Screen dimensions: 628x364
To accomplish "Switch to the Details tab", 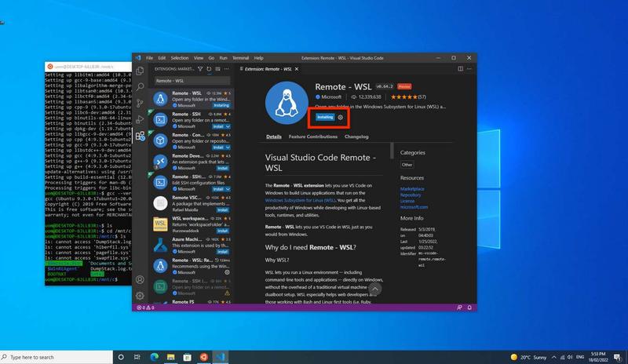I will (x=274, y=136).
